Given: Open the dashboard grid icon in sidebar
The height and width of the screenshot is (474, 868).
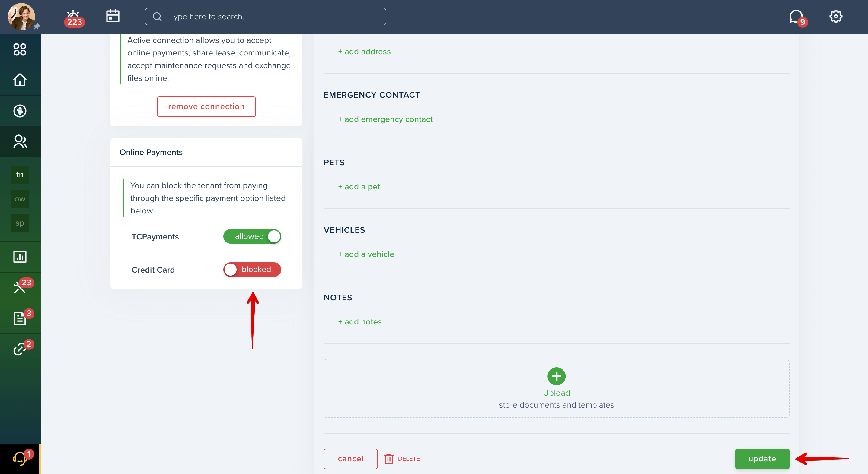Looking at the screenshot, I should 20,49.
